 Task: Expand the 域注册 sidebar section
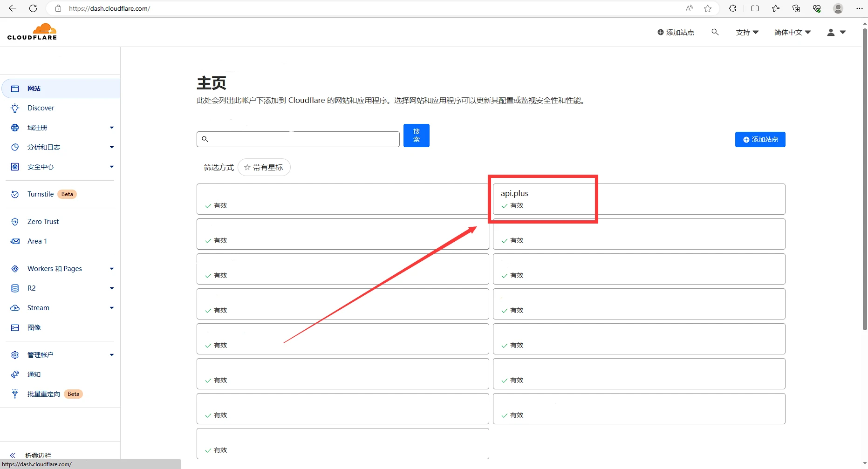[x=111, y=128]
